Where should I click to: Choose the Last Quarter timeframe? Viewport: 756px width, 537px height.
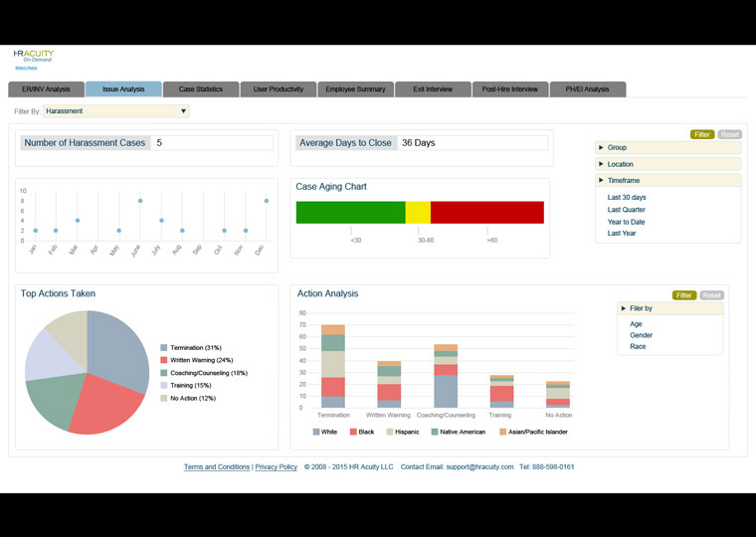pyautogui.click(x=626, y=210)
